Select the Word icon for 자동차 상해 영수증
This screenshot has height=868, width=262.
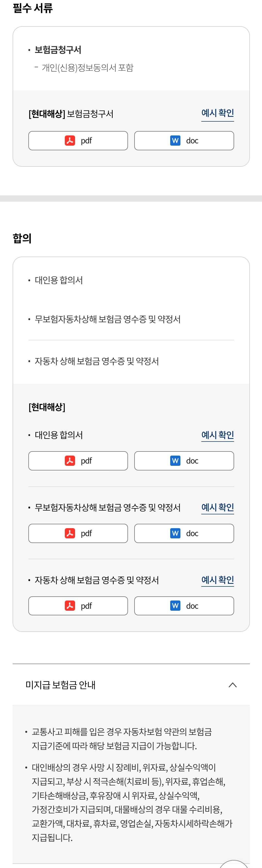(x=175, y=606)
